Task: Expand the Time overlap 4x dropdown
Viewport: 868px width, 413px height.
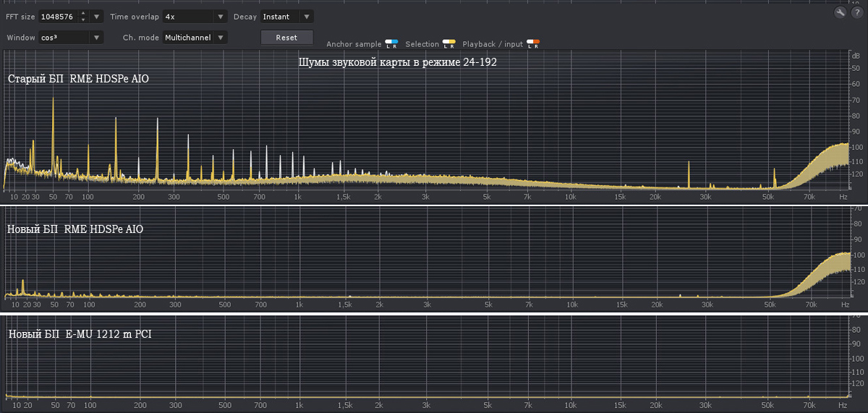Action: tap(221, 16)
